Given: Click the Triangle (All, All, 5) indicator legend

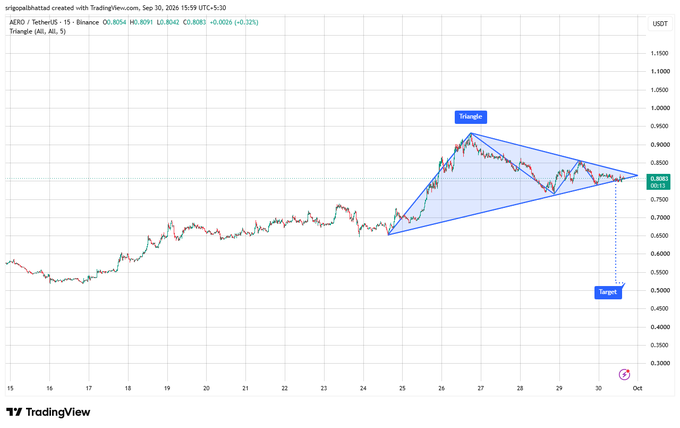Looking at the screenshot, I should click(38, 31).
